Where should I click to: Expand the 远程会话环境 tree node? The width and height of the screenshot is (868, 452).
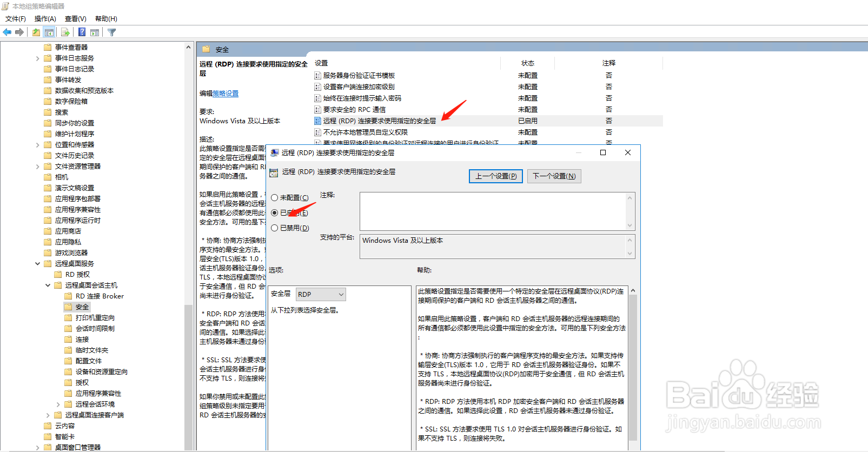click(x=58, y=404)
